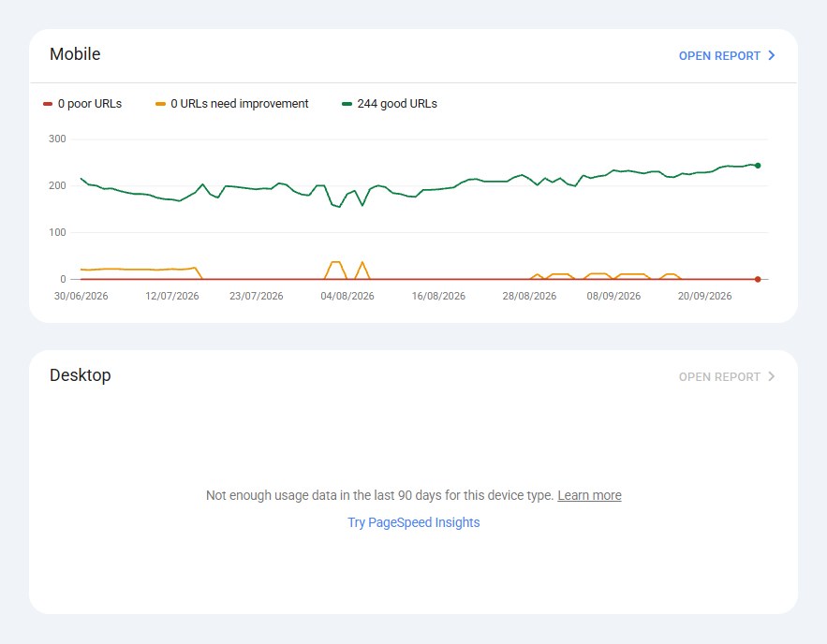
Task: Click the 200 y-axis label
Action: tap(57, 185)
